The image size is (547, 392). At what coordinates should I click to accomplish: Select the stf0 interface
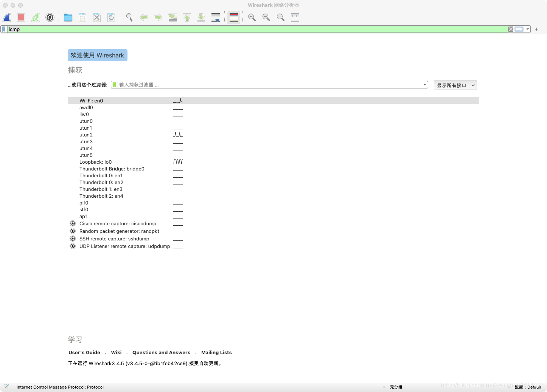273,209
